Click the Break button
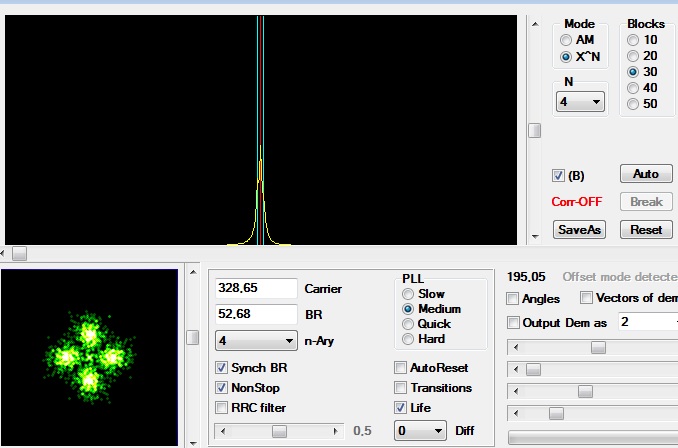 pyautogui.click(x=646, y=202)
